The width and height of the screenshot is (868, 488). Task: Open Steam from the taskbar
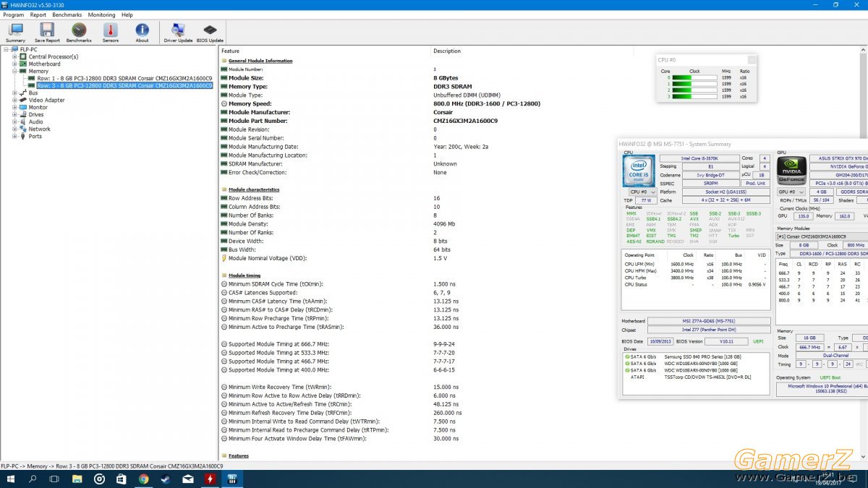166,479
